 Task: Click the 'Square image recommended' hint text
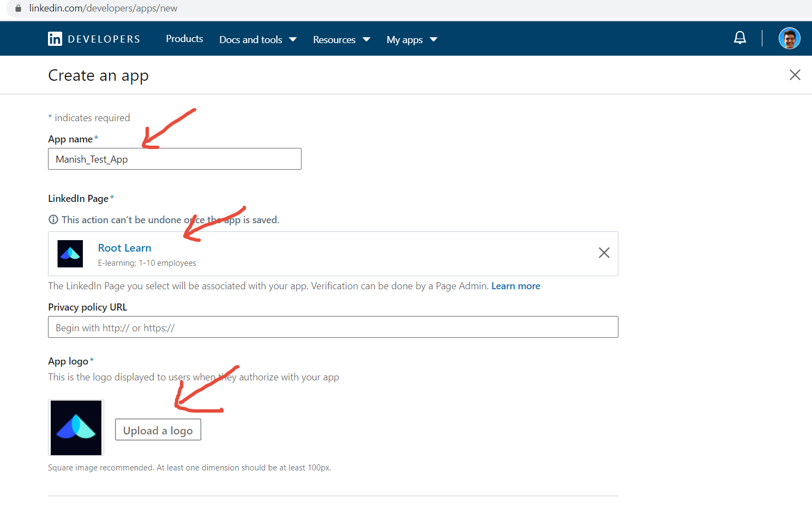(x=189, y=468)
